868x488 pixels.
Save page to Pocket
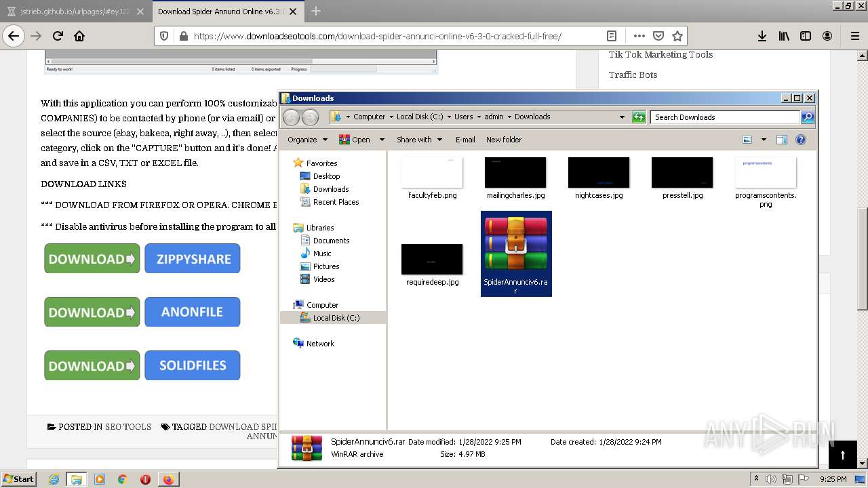pyautogui.click(x=658, y=36)
